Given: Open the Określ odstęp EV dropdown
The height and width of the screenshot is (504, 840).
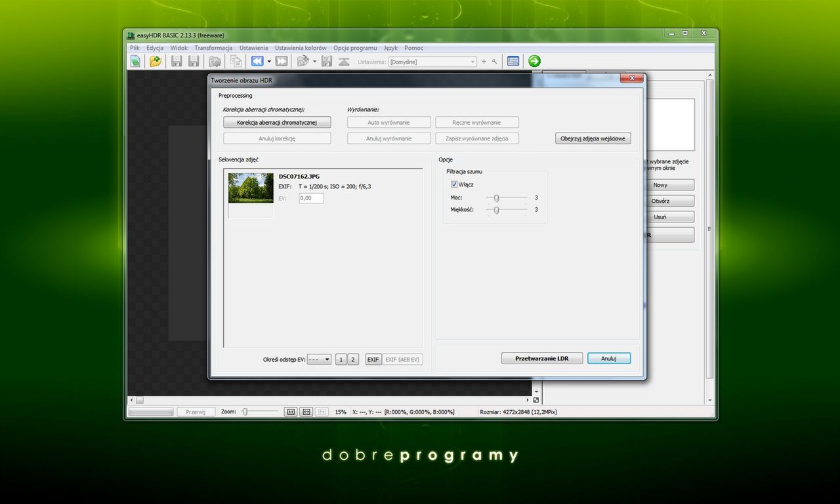Looking at the screenshot, I should (319, 360).
